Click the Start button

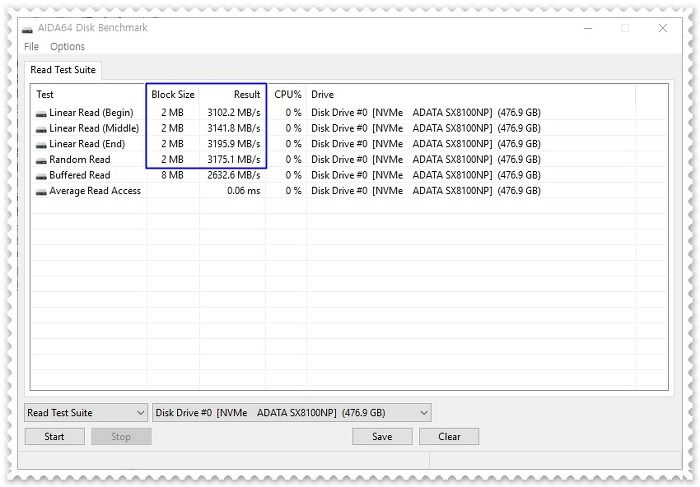pyautogui.click(x=54, y=437)
